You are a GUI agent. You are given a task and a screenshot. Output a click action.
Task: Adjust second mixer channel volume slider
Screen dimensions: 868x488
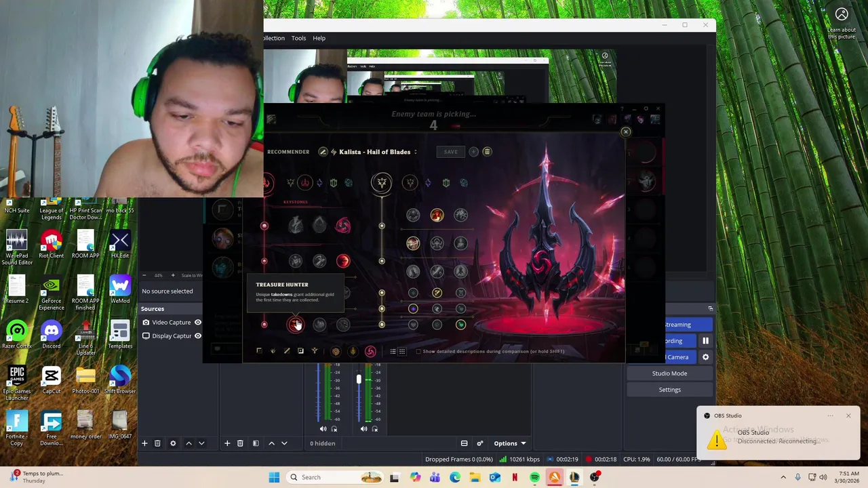[x=359, y=380]
